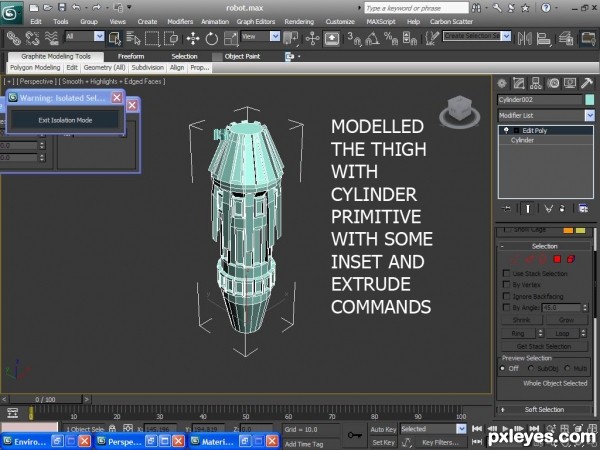600x450 pixels.
Task: Open the Motion command panel tab
Action: [553, 83]
